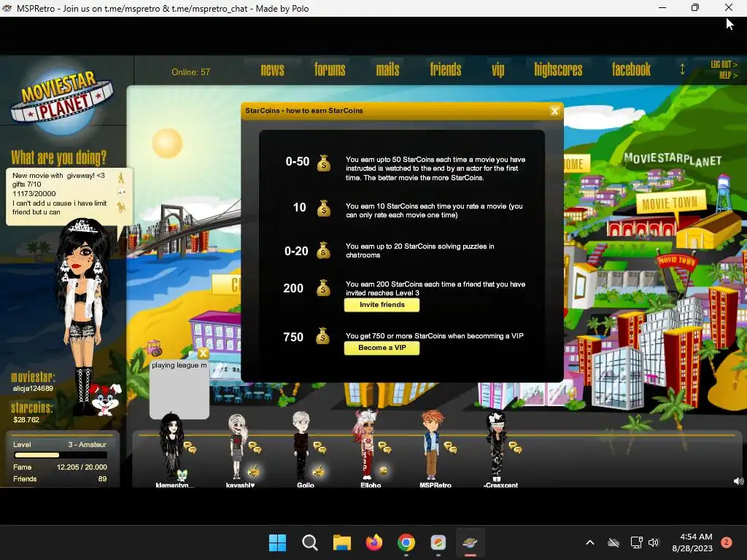Open the friends menu
747x560 pixels.
coord(446,70)
